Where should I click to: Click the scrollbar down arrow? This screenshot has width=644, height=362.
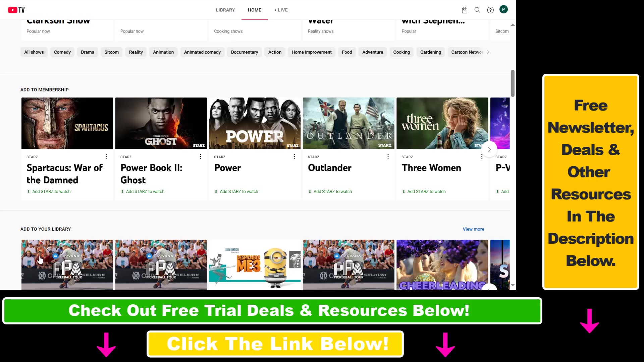[x=513, y=285]
